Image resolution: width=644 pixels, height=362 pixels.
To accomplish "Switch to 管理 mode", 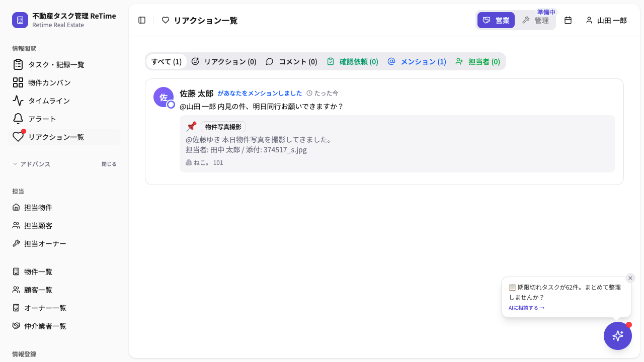I will [x=535, y=20].
